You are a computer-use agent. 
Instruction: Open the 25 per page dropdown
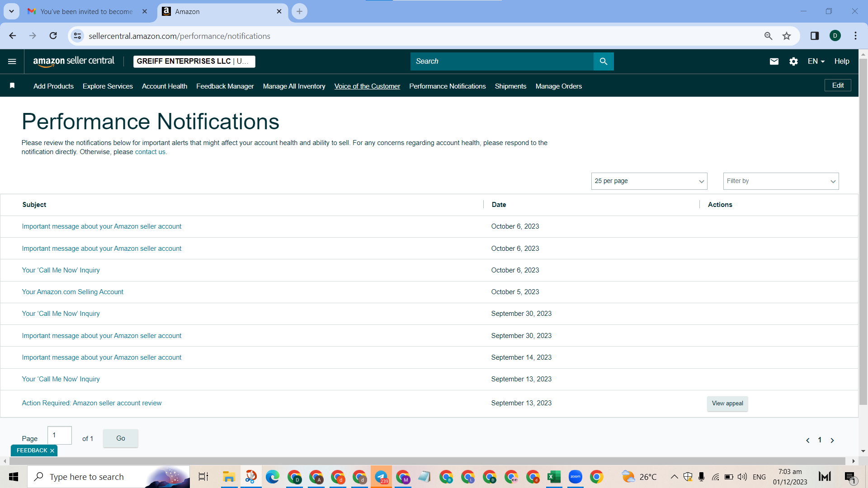[649, 181]
